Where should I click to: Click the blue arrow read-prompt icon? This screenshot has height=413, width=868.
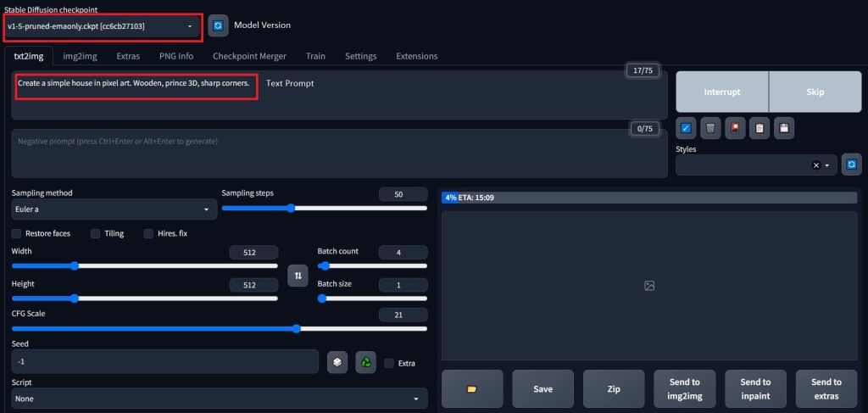[686, 128]
